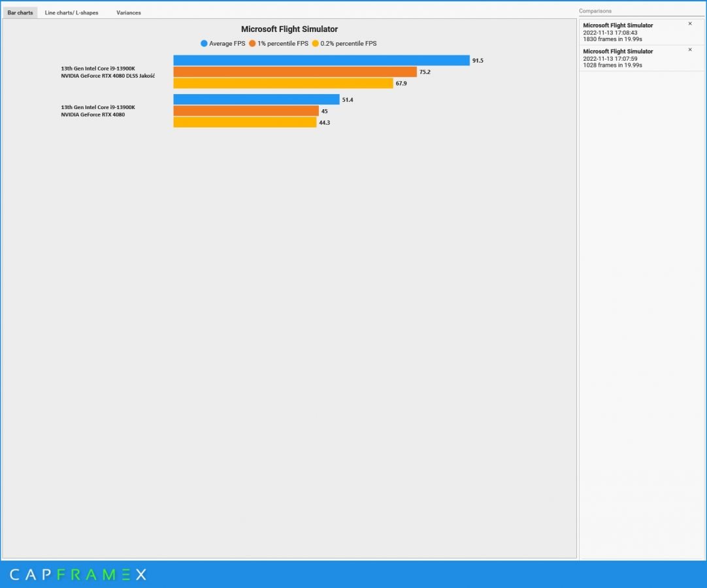Viewport: 707px width, 588px height.
Task: Click the orange 75.2 FPS bar
Action: (295, 72)
